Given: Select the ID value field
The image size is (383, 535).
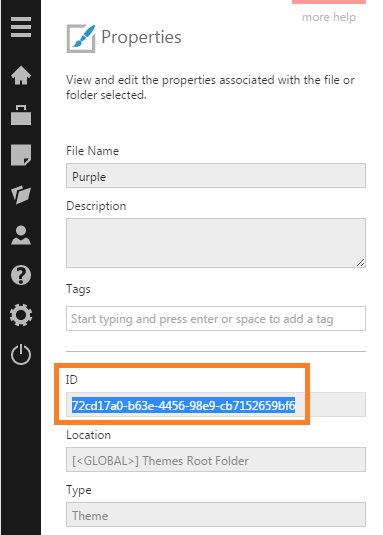Looking at the screenshot, I should 216,405.
